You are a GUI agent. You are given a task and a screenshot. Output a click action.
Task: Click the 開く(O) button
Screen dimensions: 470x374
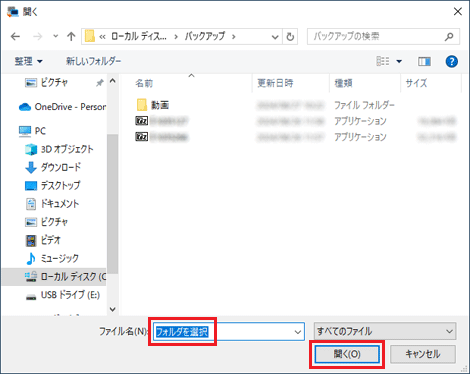click(347, 354)
